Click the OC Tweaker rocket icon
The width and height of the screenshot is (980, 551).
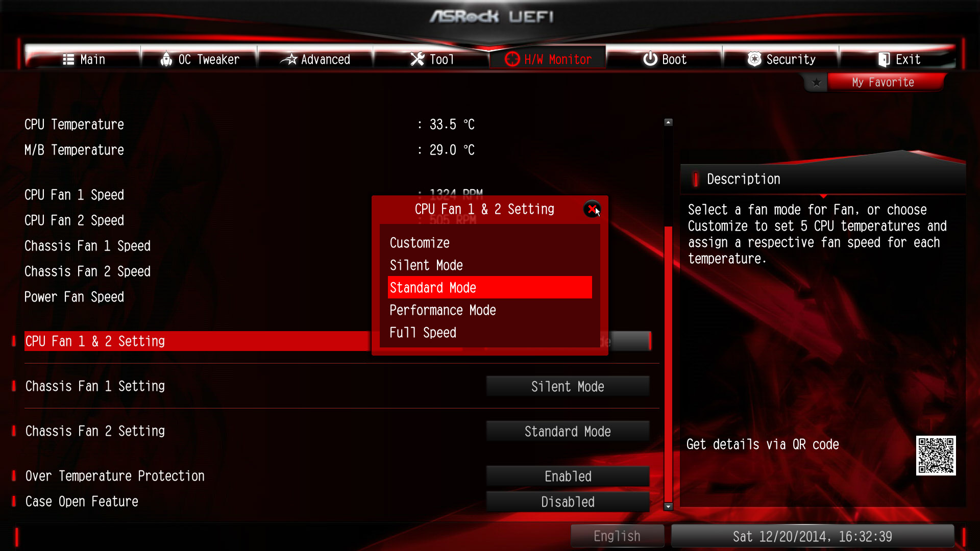166,60
